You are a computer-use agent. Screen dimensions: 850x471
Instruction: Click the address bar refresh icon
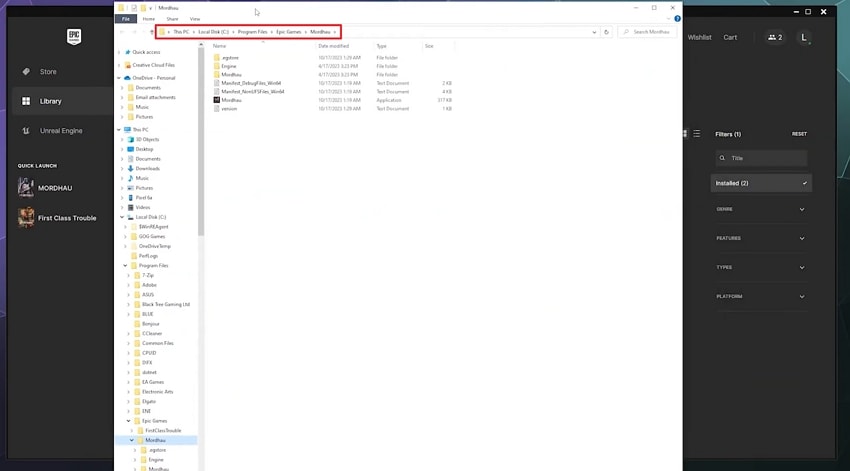tap(606, 32)
